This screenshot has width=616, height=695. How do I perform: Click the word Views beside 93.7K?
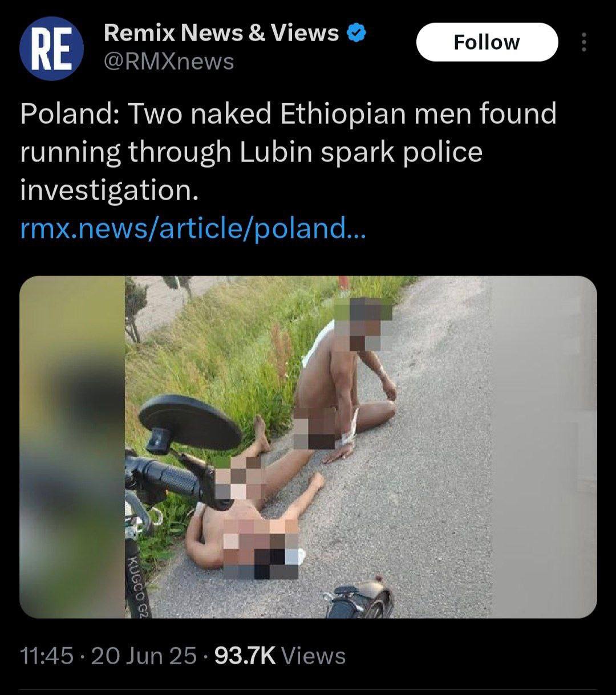click(x=314, y=656)
